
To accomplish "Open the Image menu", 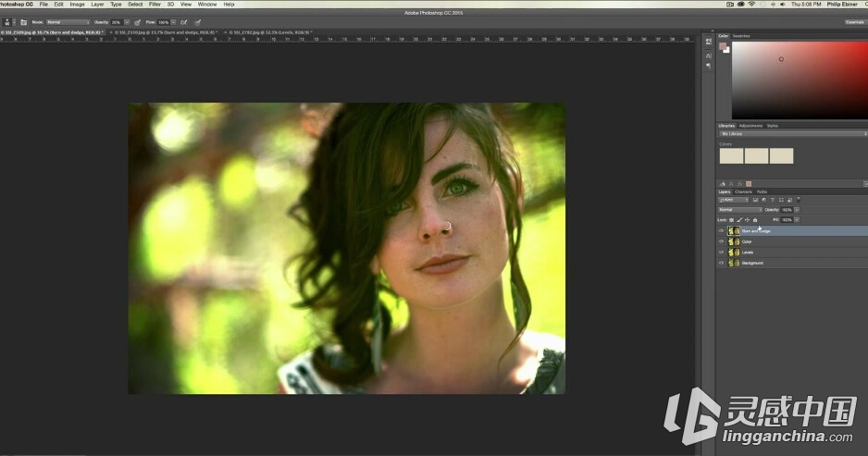I will coord(77,4).
